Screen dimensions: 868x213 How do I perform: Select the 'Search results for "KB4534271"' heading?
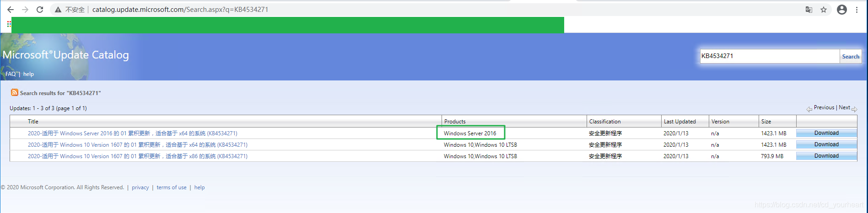point(60,93)
